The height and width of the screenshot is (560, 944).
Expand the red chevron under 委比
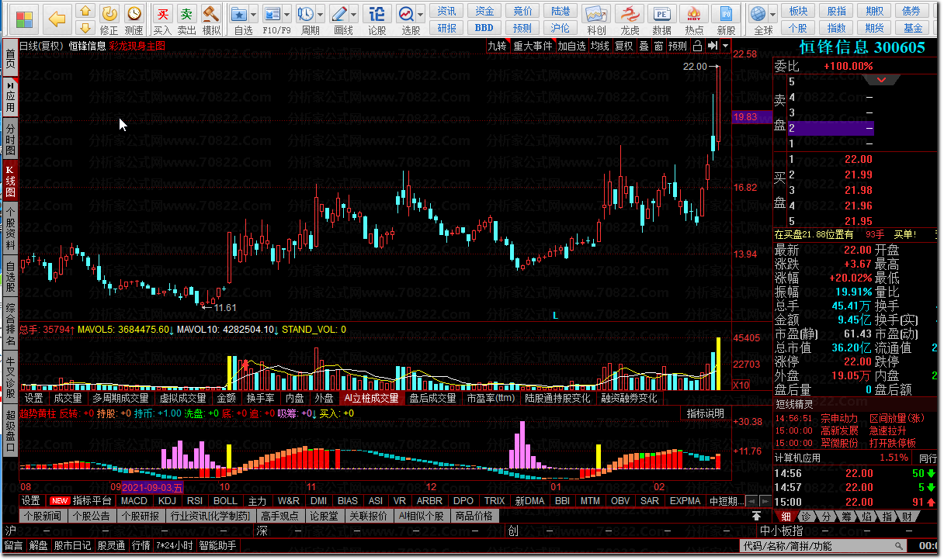click(881, 80)
